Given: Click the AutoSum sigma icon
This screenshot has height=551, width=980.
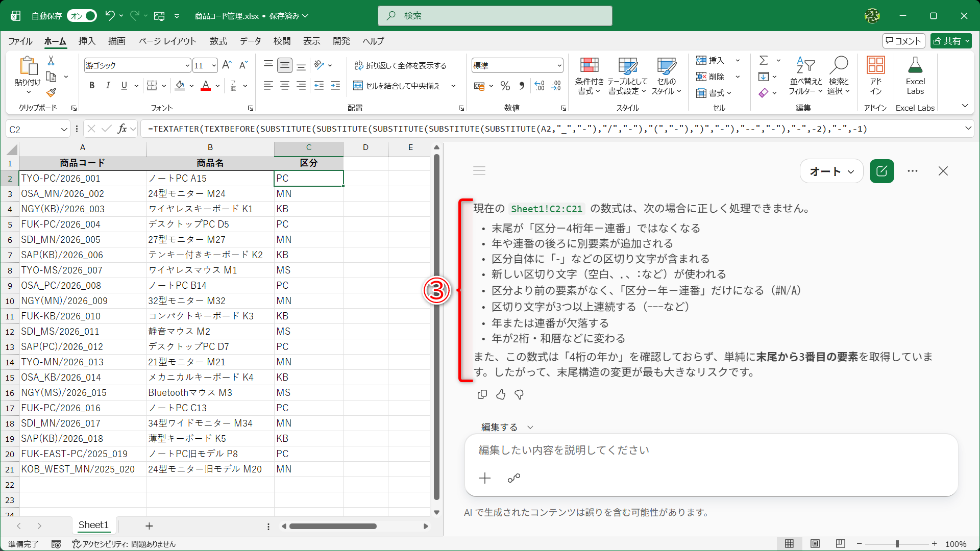Looking at the screenshot, I should [x=764, y=60].
